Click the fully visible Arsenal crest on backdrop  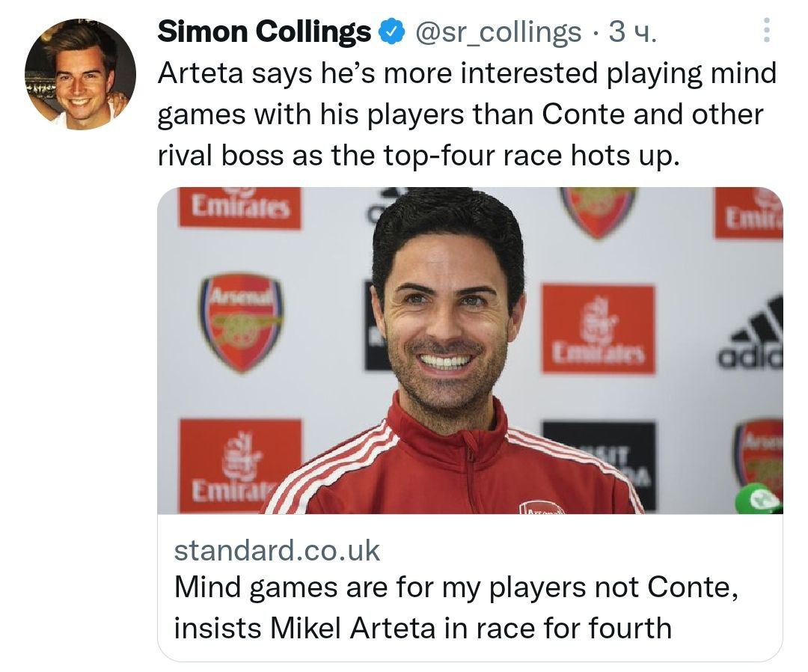pyautogui.click(x=241, y=323)
